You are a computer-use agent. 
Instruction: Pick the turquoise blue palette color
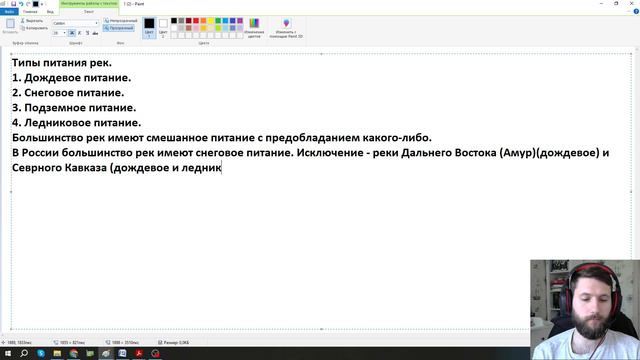[225, 21]
